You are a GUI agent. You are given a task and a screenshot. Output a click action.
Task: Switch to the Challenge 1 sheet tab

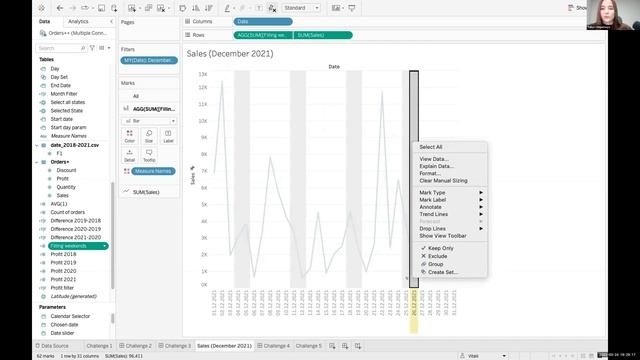pyautogui.click(x=99, y=346)
